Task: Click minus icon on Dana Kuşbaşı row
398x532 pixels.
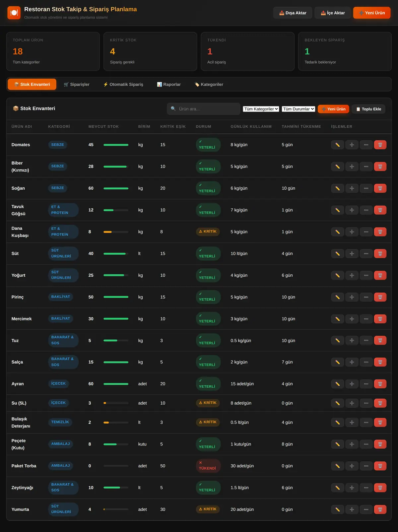Action: click(x=366, y=232)
